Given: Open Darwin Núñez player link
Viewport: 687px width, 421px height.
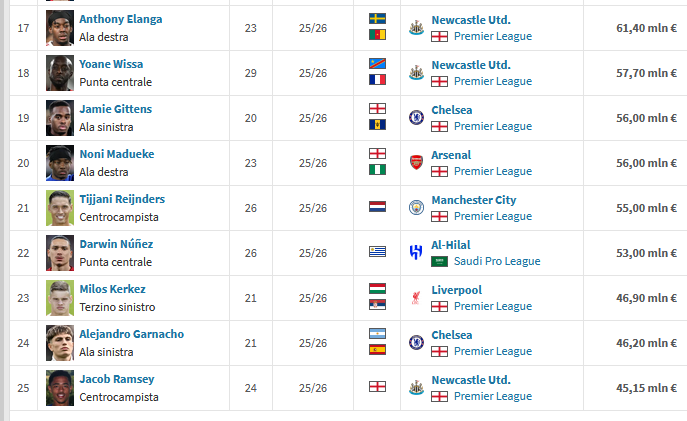Looking at the screenshot, I should [117, 244].
